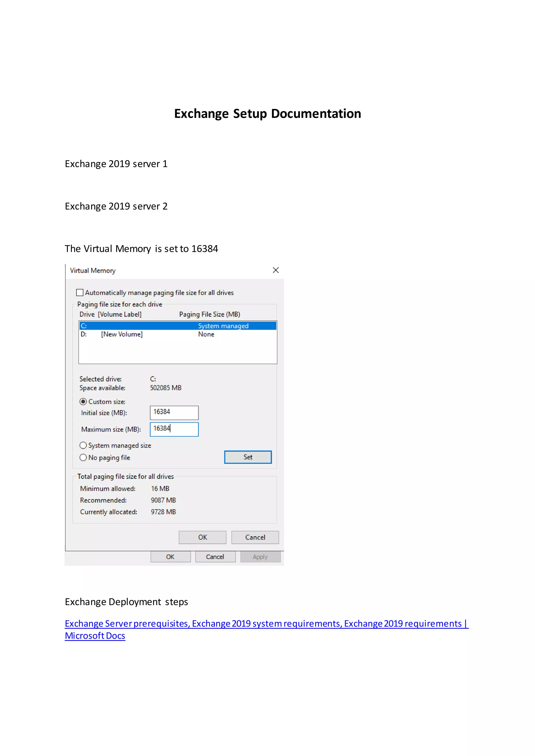Click the 502085 MB space available value
The image size is (535, 756).
(166, 388)
